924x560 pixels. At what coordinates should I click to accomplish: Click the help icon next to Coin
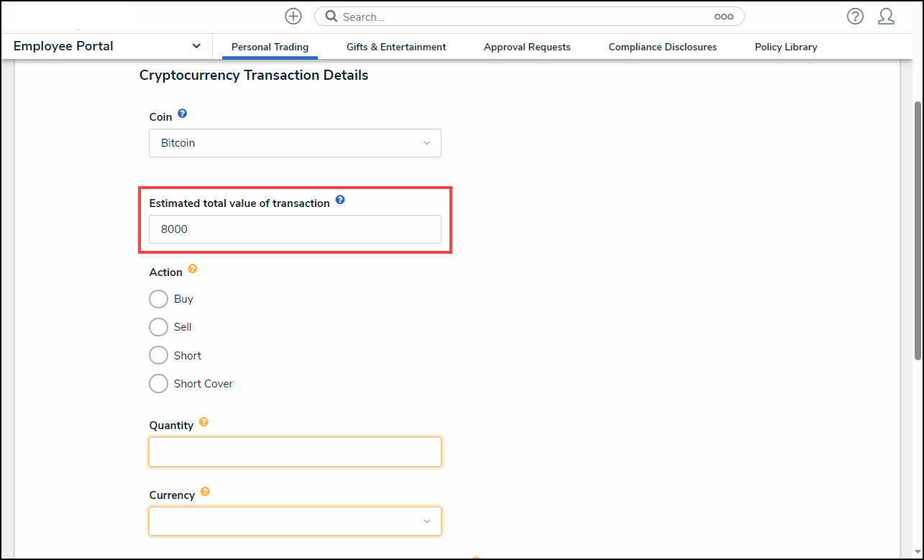(183, 114)
